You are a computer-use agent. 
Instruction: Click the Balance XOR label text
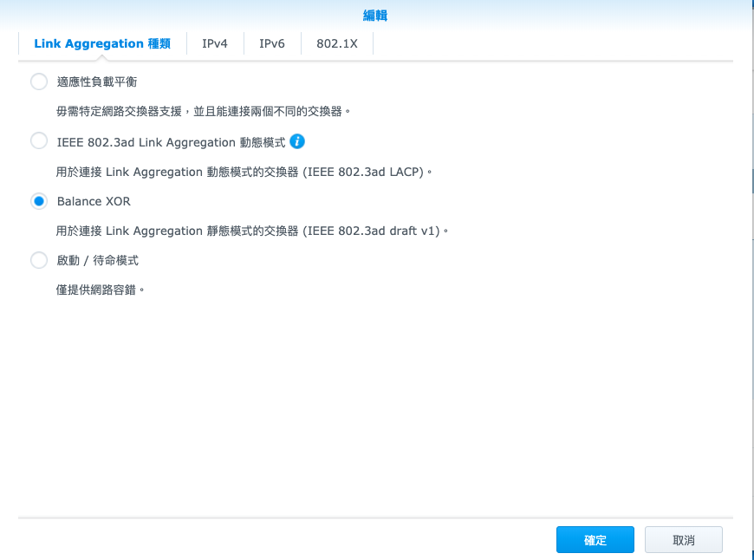94,201
